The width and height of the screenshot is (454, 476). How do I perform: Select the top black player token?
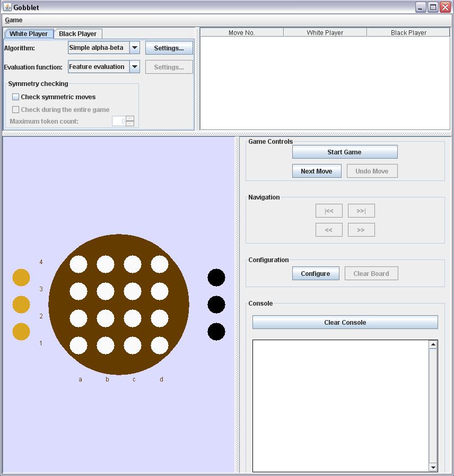point(216,278)
